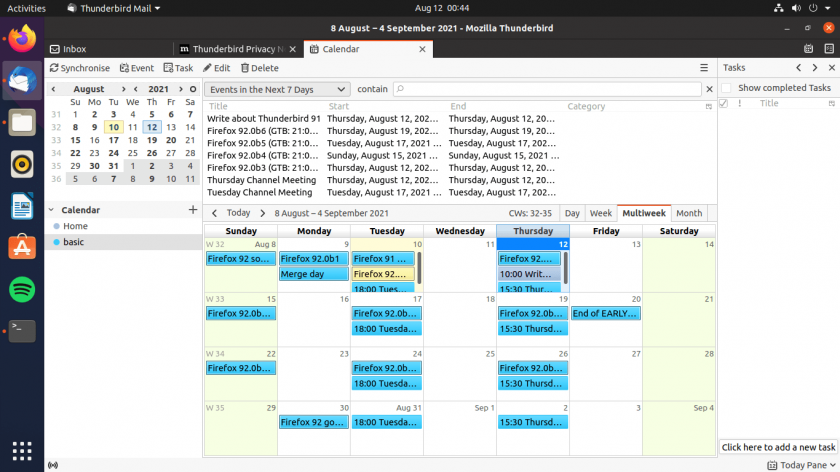Open the Terminal from the dock
This screenshot has width=840, height=472.
22,331
